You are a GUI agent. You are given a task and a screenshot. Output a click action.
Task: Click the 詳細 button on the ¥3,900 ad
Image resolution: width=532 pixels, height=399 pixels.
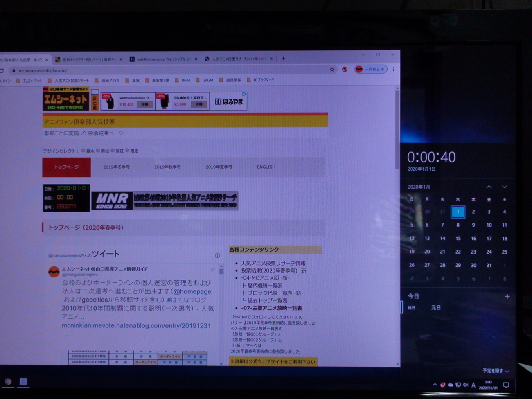pos(199,104)
